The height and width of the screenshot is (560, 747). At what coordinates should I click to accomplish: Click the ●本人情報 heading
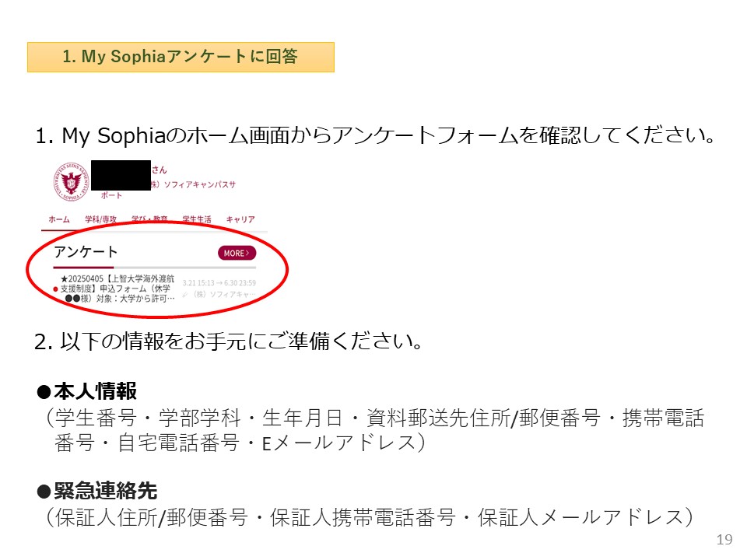tap(88, 391)
